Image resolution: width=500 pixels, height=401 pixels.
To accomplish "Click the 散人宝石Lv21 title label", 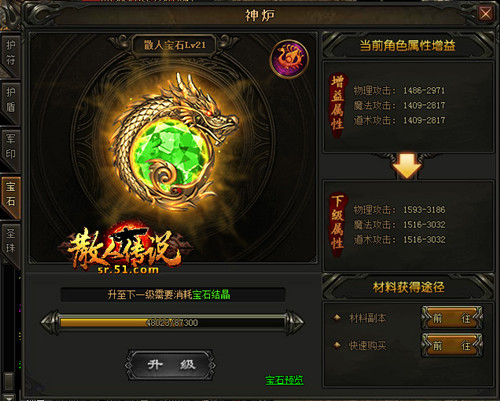I will click(x=175, y=45).
